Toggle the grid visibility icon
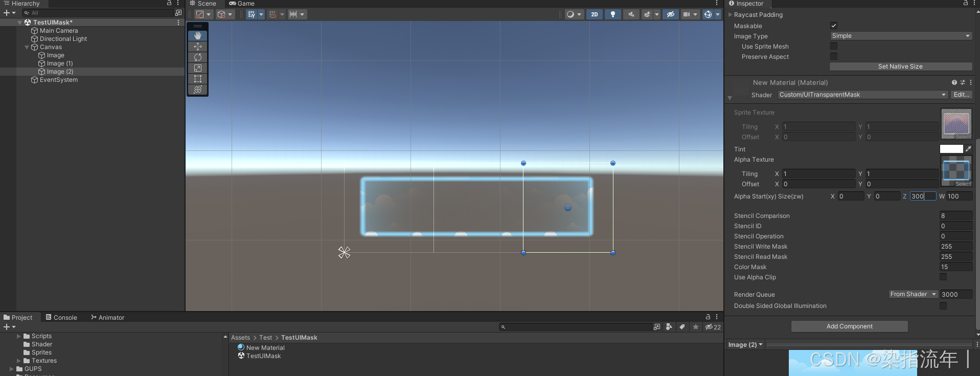Image resolution: width=980 pixels, height=376 pixels. [x=252, y=14]
